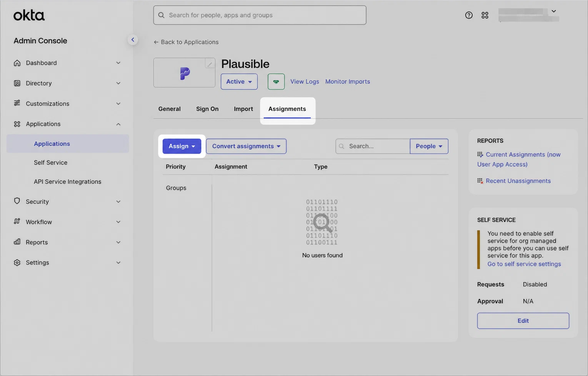Click the Edit button in Self Service
The image size is (588, 376).
click(x=523, y=321)
